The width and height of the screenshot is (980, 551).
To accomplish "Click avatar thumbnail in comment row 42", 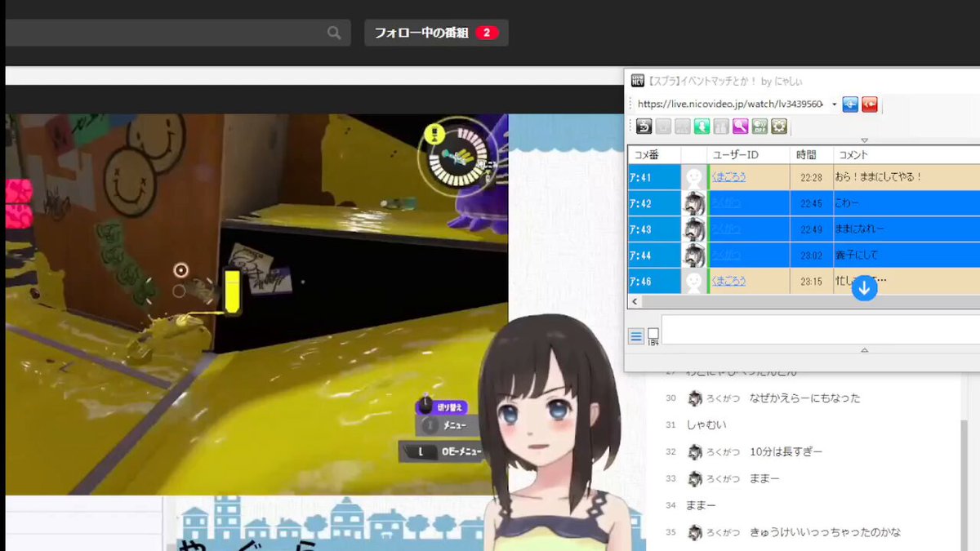I will point(694,202).
